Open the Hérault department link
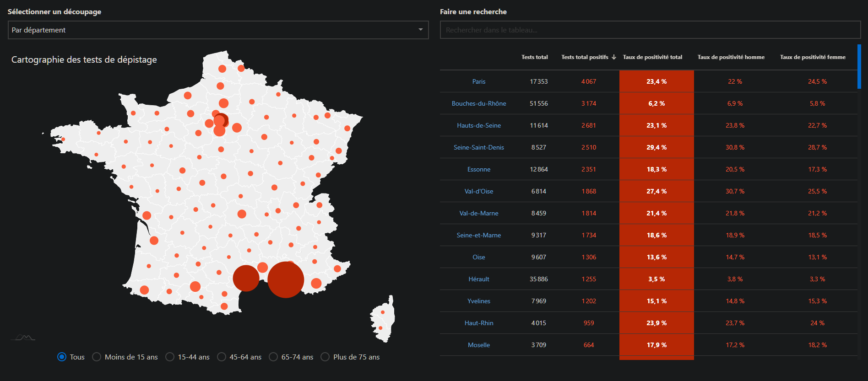The height and width of the screenshot is (381, 868). [x=479, y=279]
